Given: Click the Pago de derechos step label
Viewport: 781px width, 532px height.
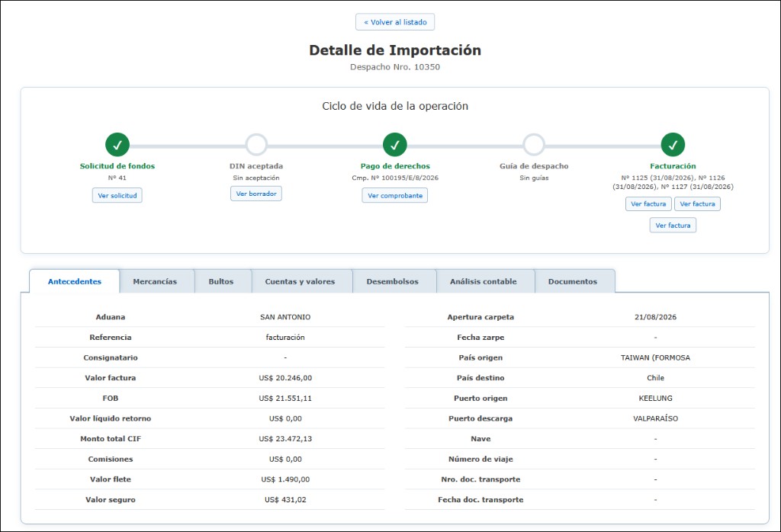Looking at the screenshot, I should point(395,166).
